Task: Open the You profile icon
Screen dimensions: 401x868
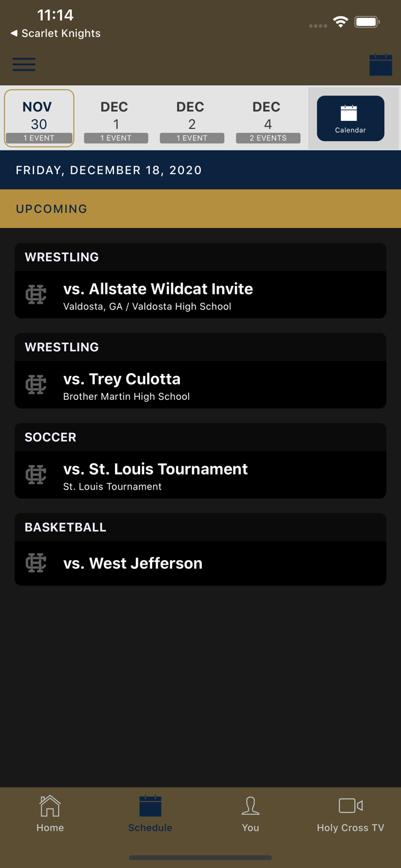Action: click(251, 812)
